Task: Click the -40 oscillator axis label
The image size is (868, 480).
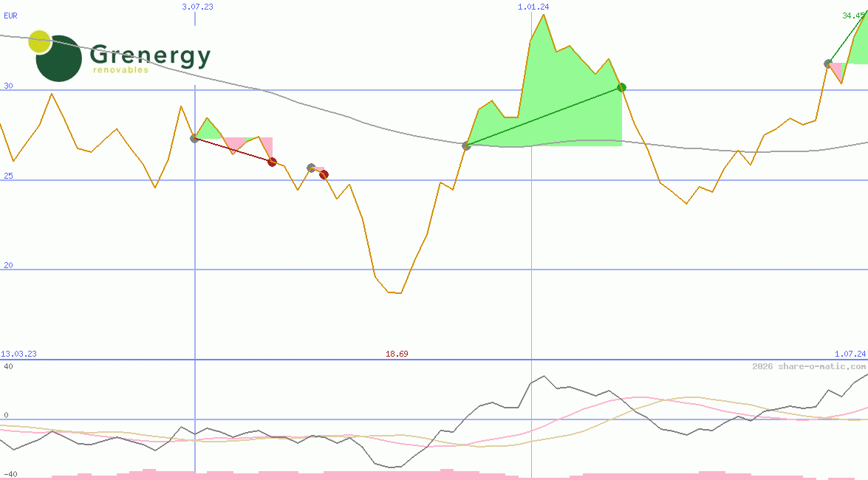Action: [10, 473]
